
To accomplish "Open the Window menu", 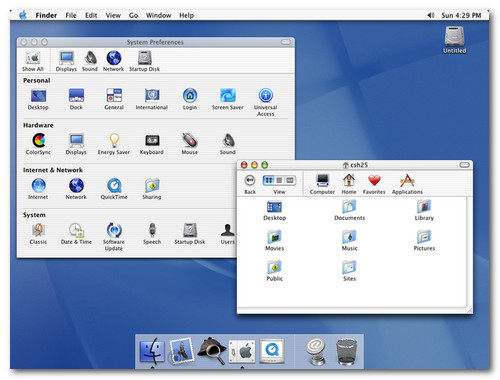I will tap(158, 15).
